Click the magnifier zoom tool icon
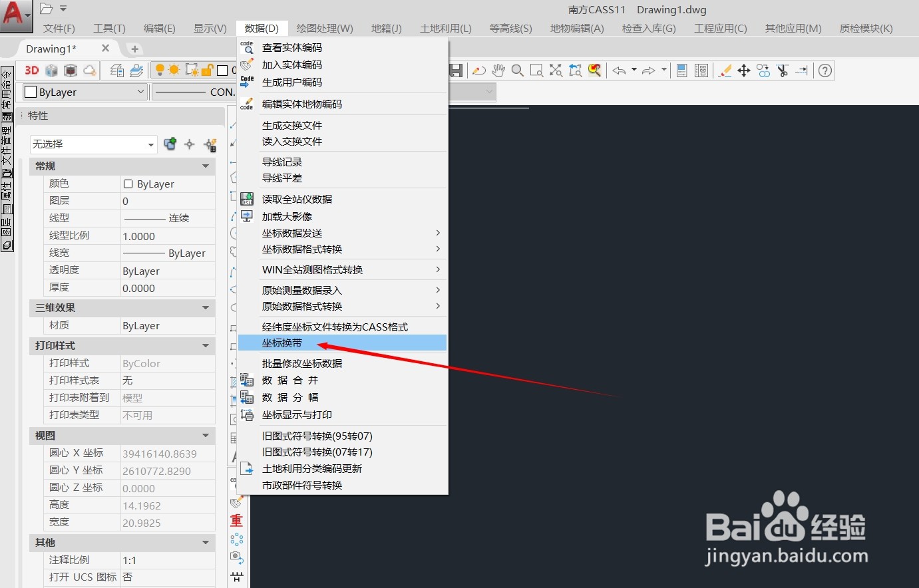919x588 pixels. 517,71
